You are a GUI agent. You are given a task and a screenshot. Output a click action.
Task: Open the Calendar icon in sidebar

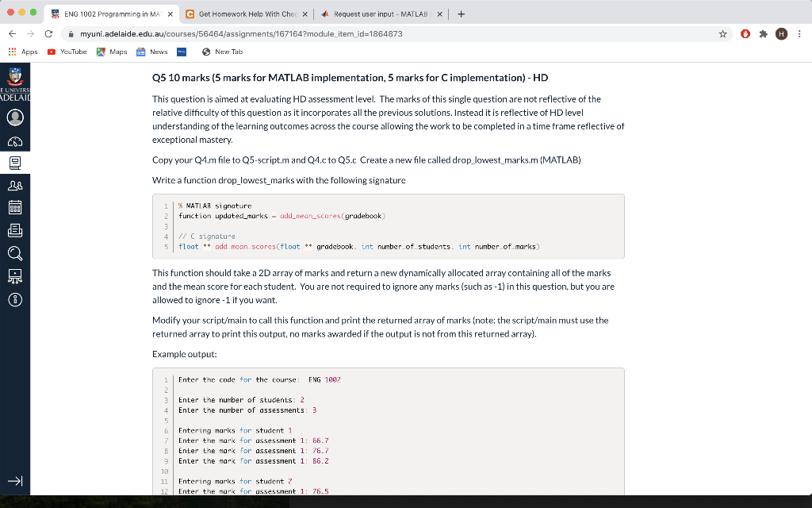click(15, 207)
